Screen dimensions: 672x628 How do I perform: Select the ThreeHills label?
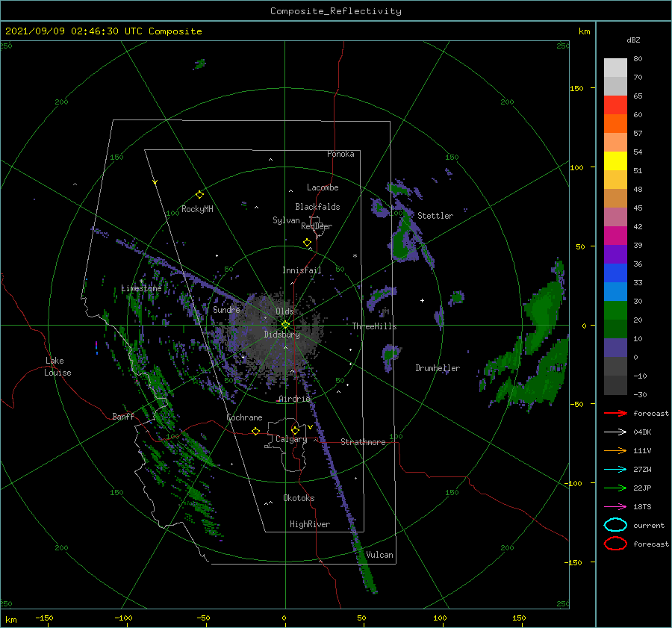pyautogui.click(x=374, y=326)
